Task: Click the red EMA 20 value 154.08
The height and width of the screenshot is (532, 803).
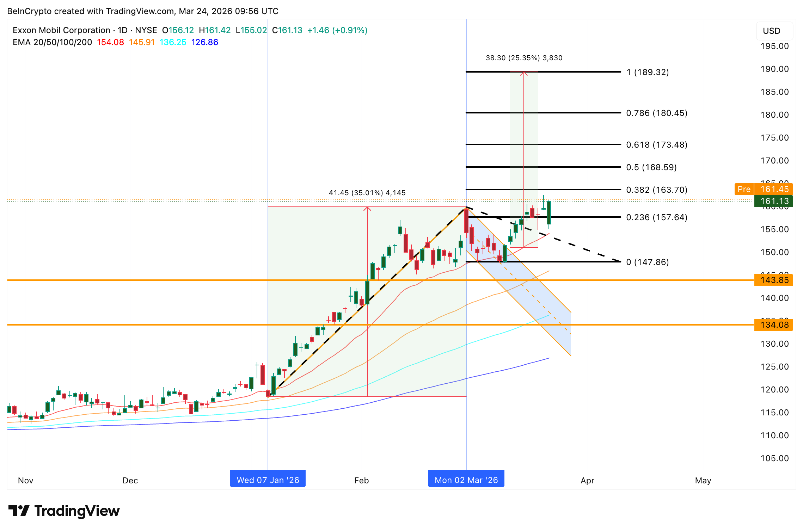Action: tap(110, 42)
